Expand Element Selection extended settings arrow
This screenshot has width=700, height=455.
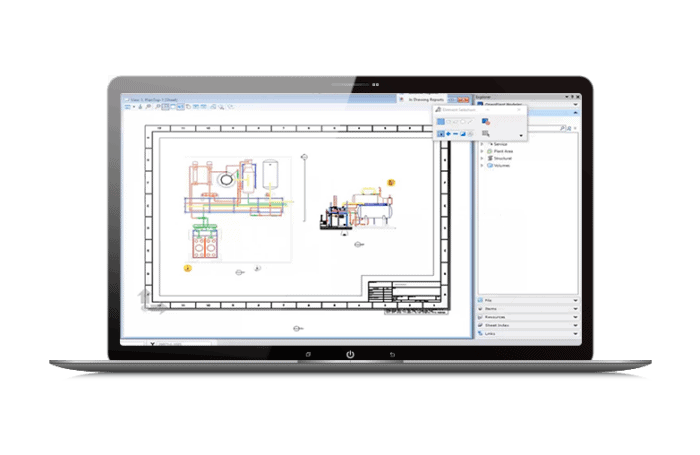coord(521,135)
